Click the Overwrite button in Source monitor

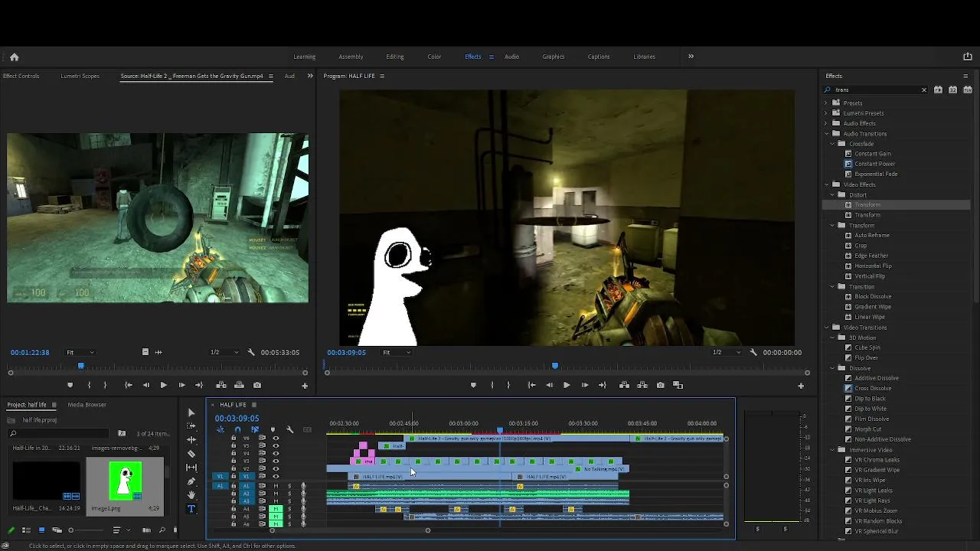(x=239, y=385)
